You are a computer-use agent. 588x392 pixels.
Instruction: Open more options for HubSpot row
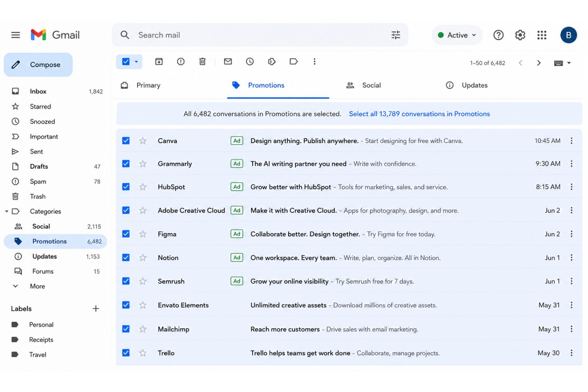click(x=571, y=187)
